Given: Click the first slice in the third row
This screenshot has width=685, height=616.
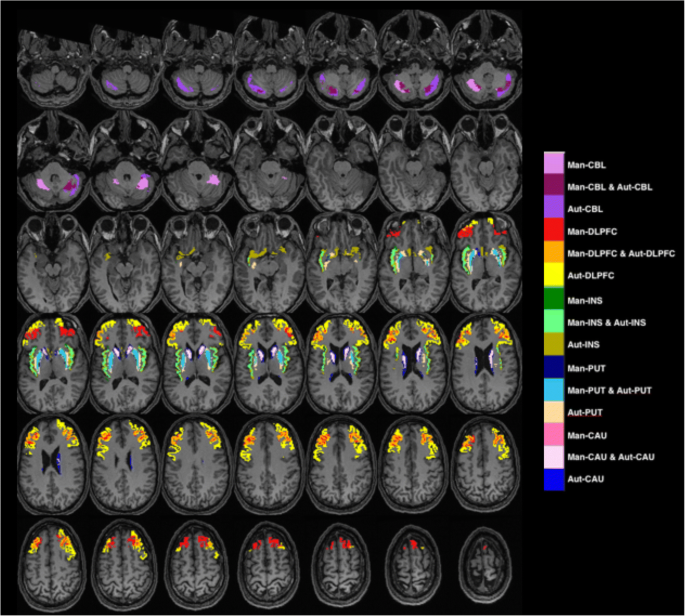Looking at the screenshot, I should tap(52, 262).
